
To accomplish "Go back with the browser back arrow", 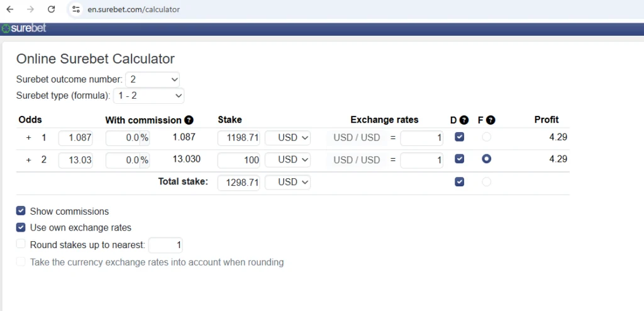I will 10,9.
